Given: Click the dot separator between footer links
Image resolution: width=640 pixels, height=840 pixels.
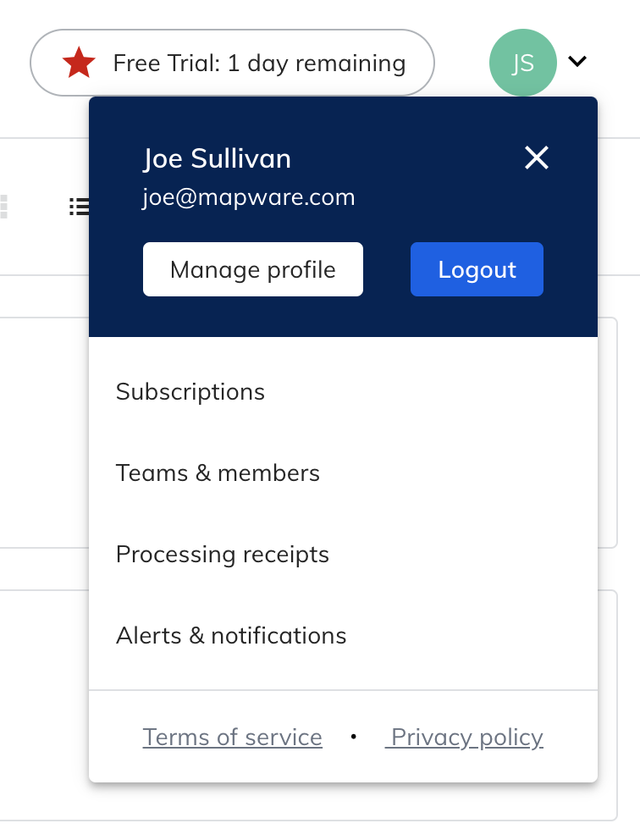Looking at the screenshot, I should pyautogui.click(x=353, y=738).
